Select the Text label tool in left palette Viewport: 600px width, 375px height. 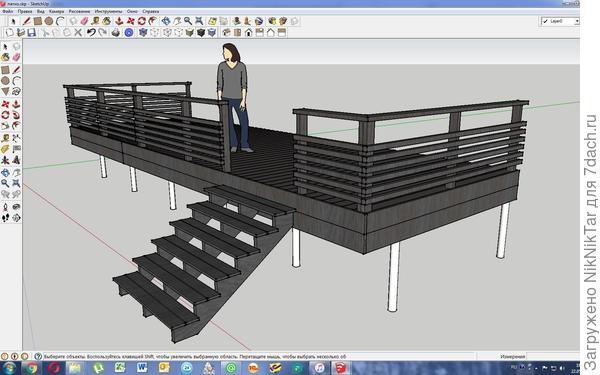[x=16, y=149]
